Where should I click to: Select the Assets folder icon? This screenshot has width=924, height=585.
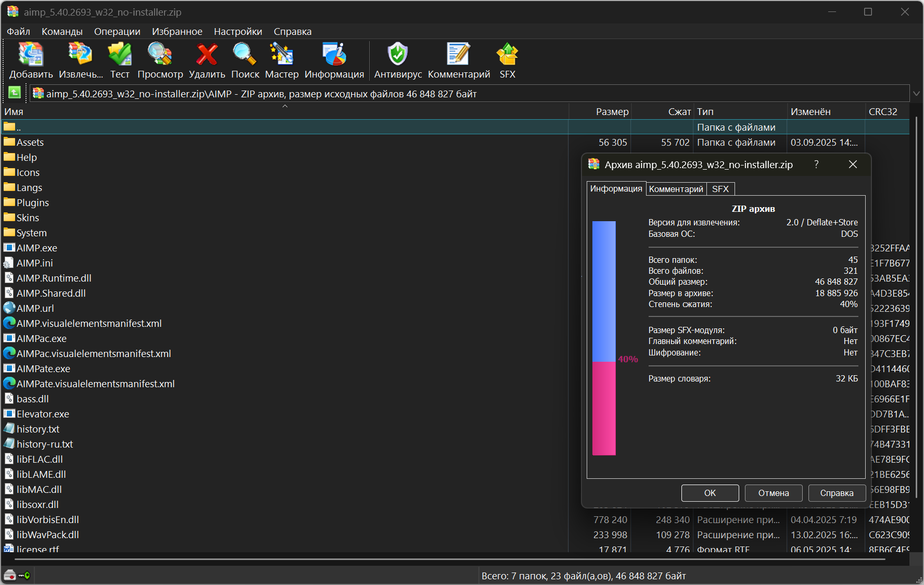(x=9, y=142)
